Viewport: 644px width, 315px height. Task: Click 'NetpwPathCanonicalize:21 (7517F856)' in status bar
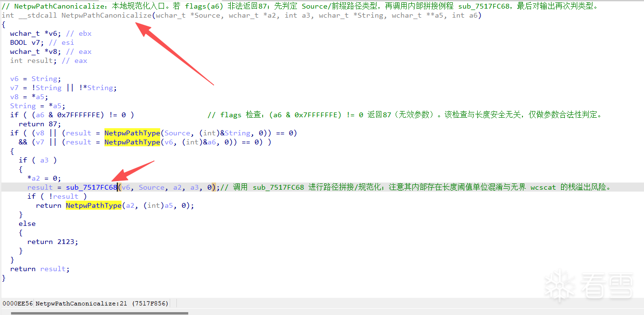coord(102,304)
